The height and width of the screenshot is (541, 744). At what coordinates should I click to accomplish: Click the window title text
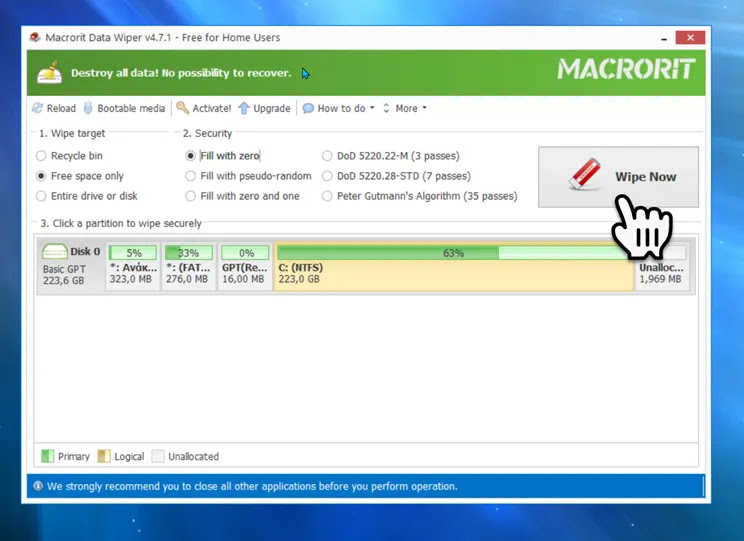click(x=163, y=37)
